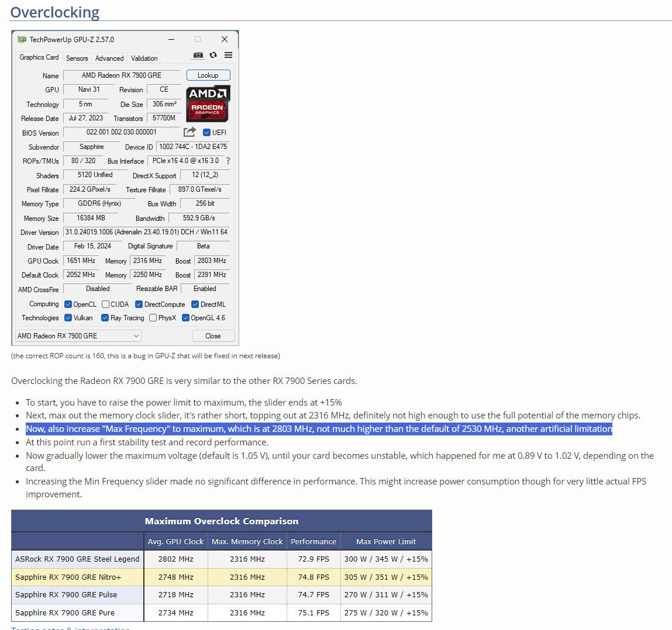This screenshot has height=630, width=672.
Task: Click the Driver Version field
Action: pos(146,232)
